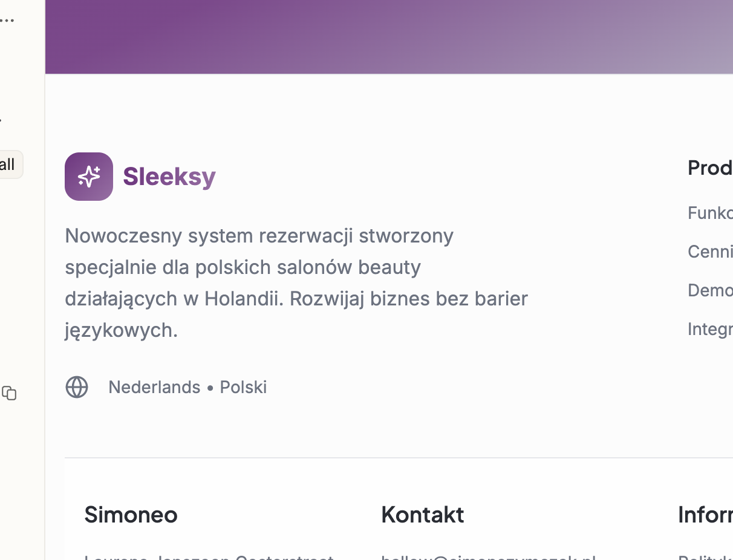Click the street address under Simoneo
The width and height of the screenshot is (733, 560).
click(209, 557)
